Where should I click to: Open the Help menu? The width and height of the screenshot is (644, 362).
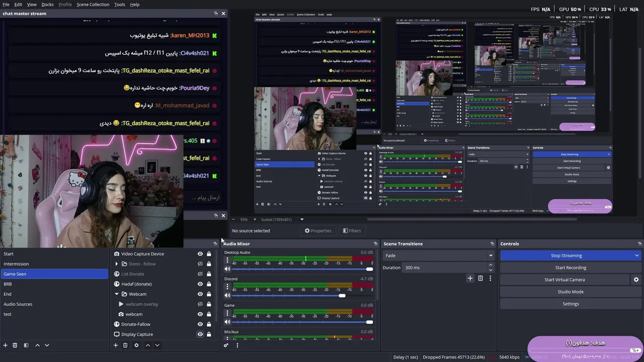tap(135, 5)
